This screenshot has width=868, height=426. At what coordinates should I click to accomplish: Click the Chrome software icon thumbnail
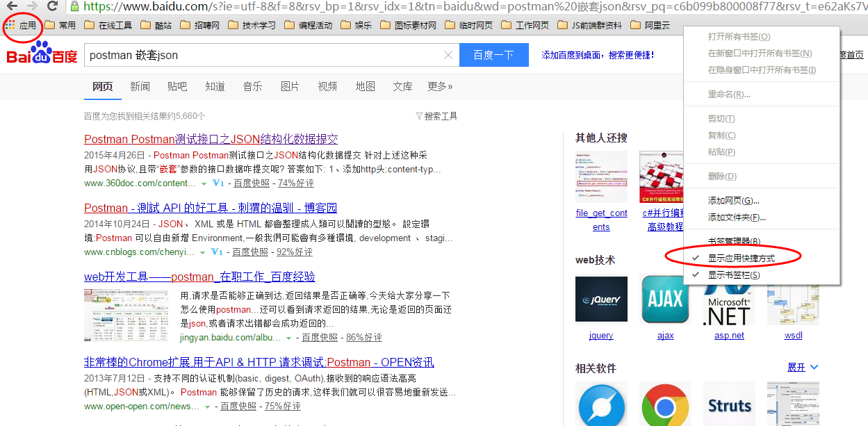click(665, 404)
